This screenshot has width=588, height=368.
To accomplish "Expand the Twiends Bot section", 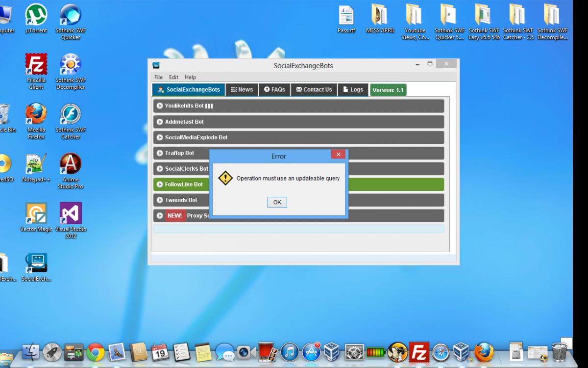I will point(298,200).
